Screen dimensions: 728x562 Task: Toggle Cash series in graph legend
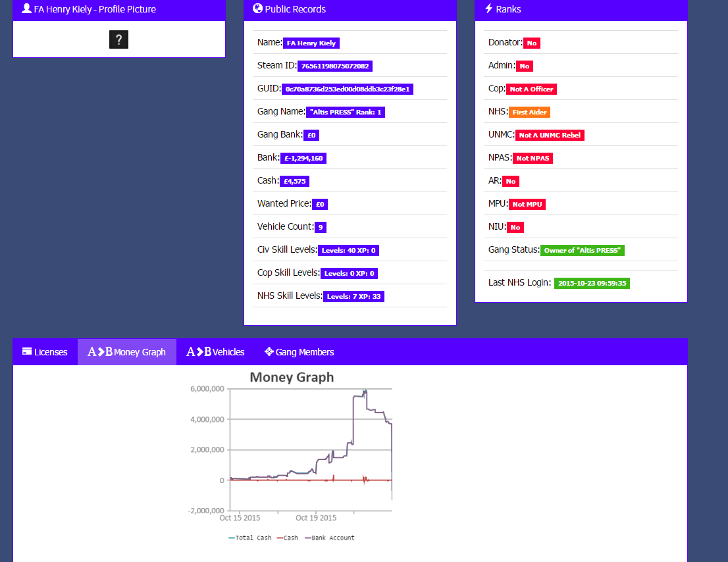click(288, 538)
